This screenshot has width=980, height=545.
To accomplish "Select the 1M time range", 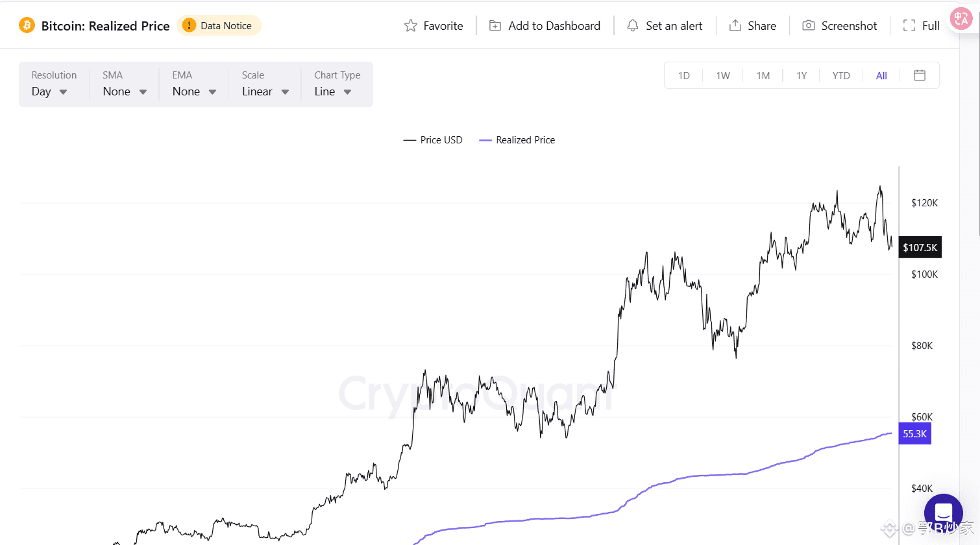I will 763,76.
